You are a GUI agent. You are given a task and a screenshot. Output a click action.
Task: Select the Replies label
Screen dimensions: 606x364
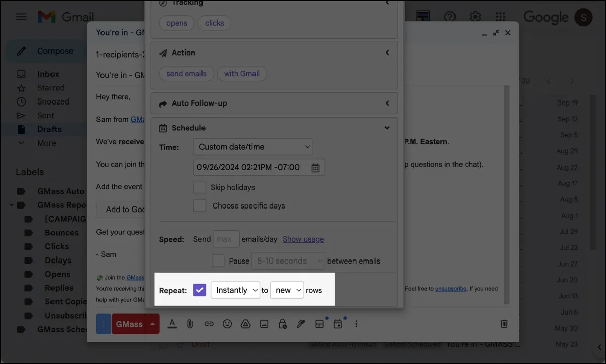[59, 288]
